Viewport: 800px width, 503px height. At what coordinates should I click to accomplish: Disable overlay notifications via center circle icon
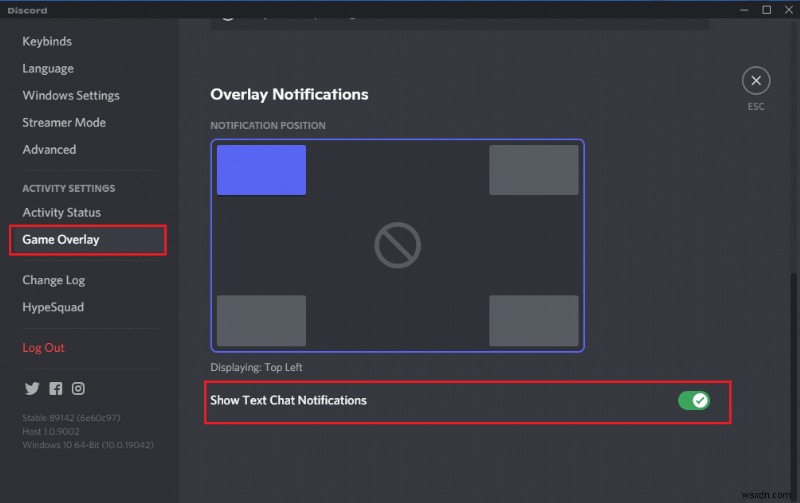coord(397,245)
